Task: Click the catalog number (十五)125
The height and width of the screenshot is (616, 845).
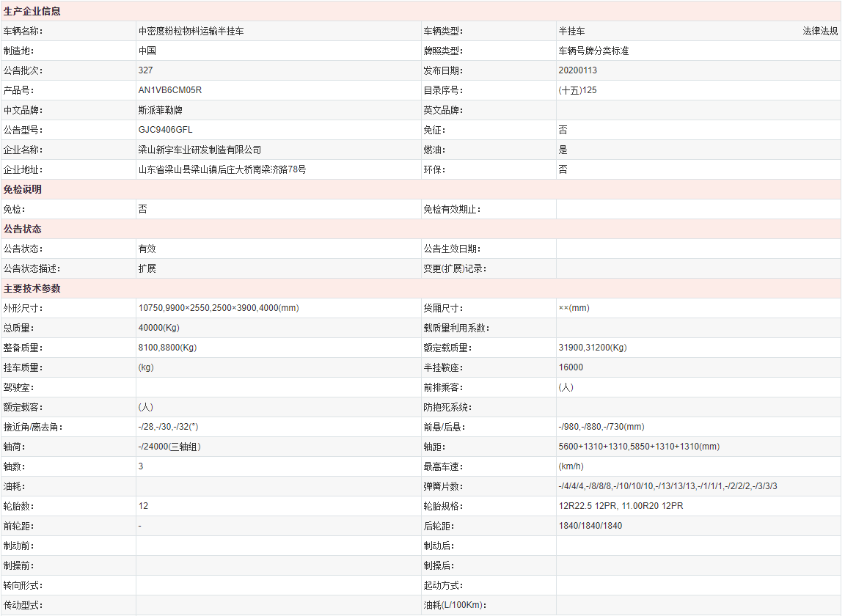Action: [x=577, y=90]
